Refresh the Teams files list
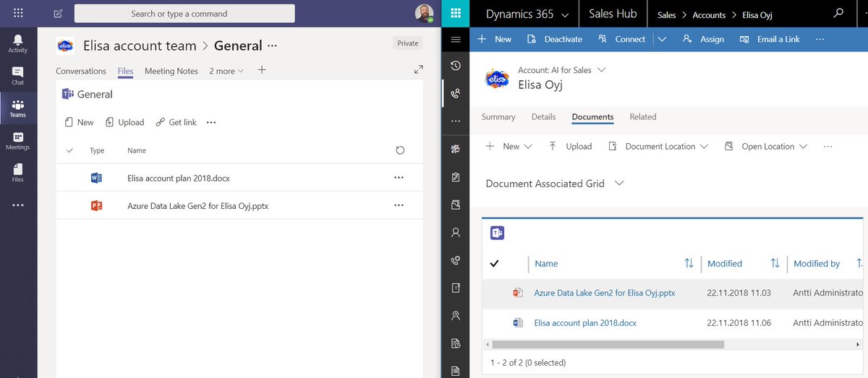Viewport: 868px width, 378px height. (400, 150)
